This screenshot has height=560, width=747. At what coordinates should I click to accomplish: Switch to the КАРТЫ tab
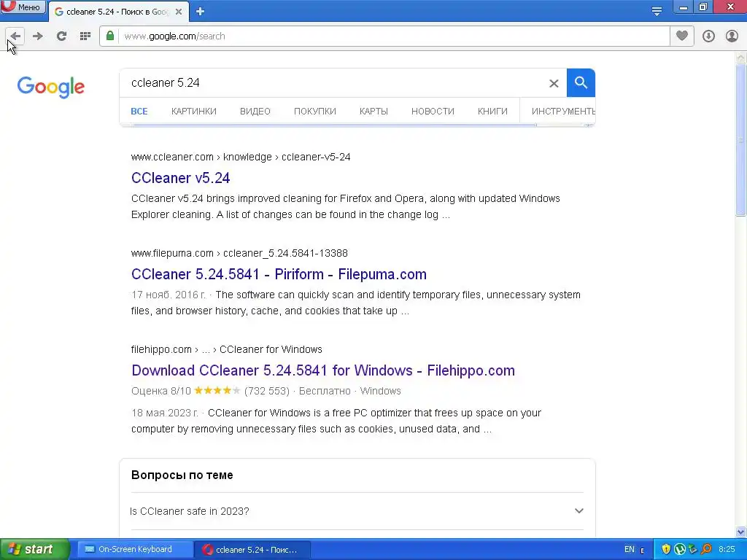(373, 112)
